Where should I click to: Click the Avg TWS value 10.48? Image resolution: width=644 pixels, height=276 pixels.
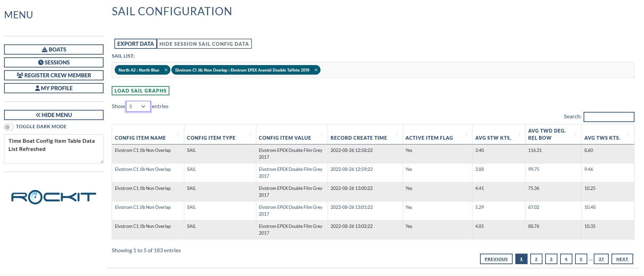590,207
